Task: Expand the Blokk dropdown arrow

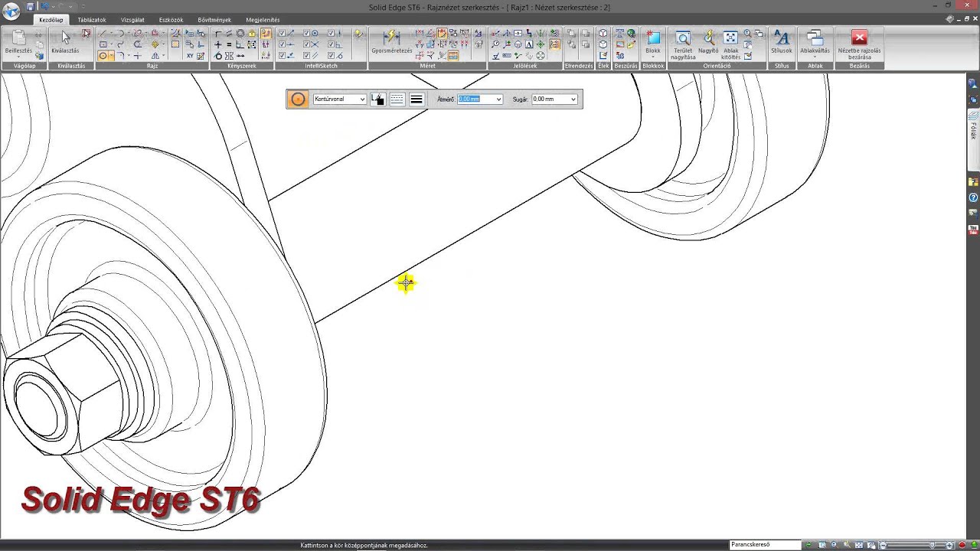Action: [653, 57]
